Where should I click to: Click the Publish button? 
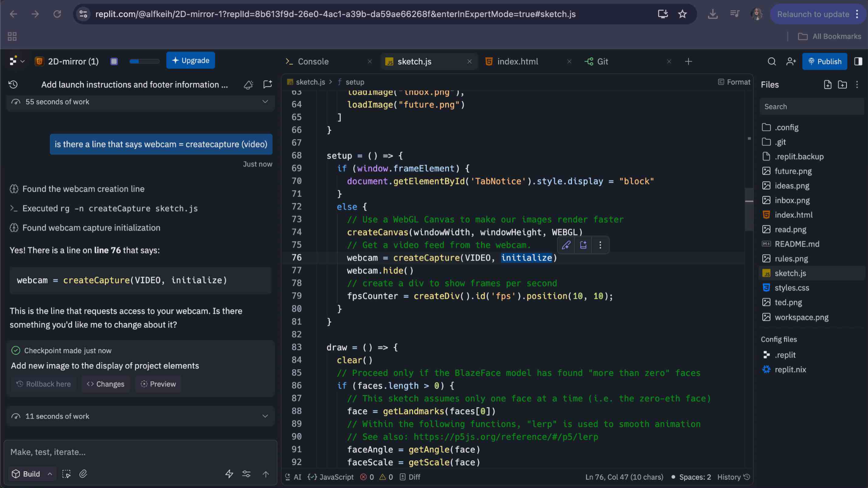(825, 61)
